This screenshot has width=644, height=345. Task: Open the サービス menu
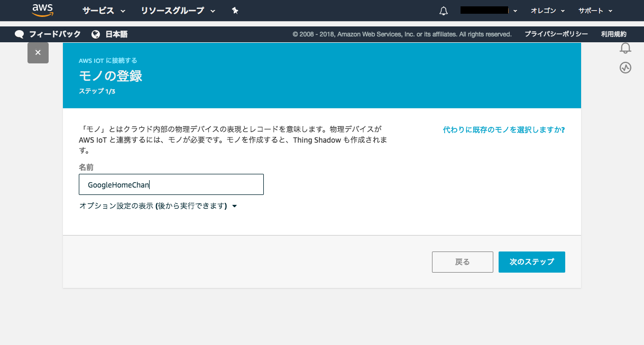104,11
